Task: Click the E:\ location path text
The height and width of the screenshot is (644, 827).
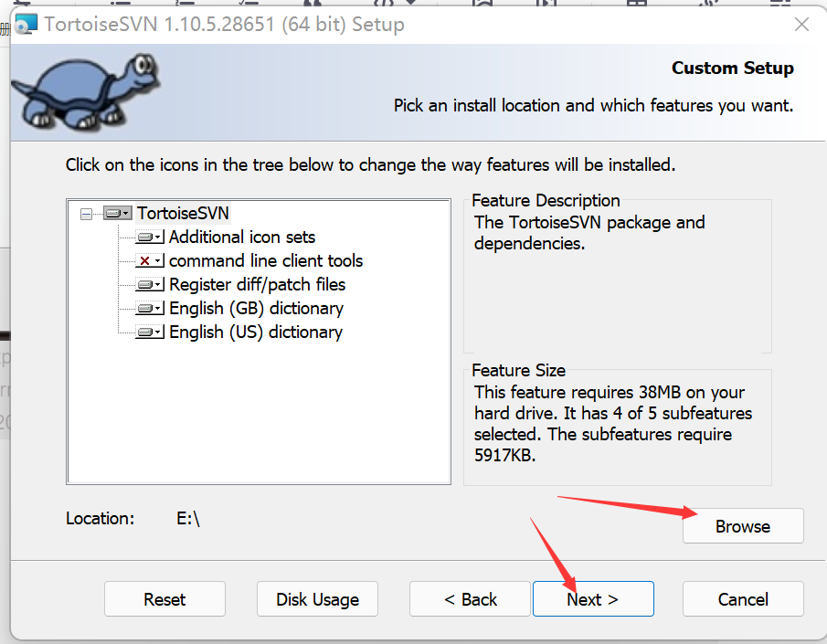Action: point(188,519)
